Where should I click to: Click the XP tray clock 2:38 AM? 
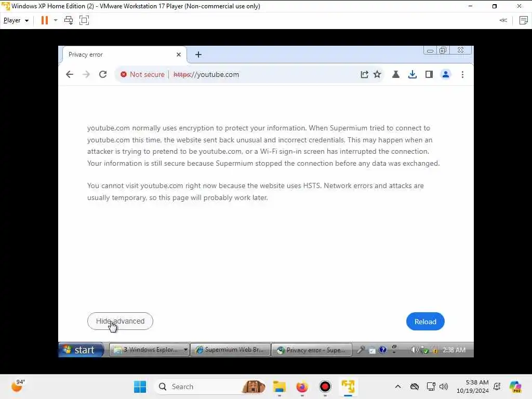454,350
